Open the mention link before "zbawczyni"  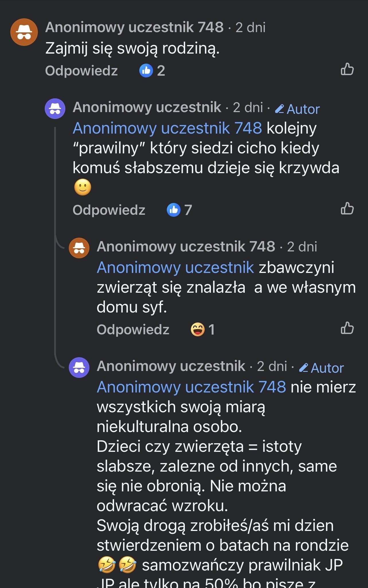pos(175,267)
